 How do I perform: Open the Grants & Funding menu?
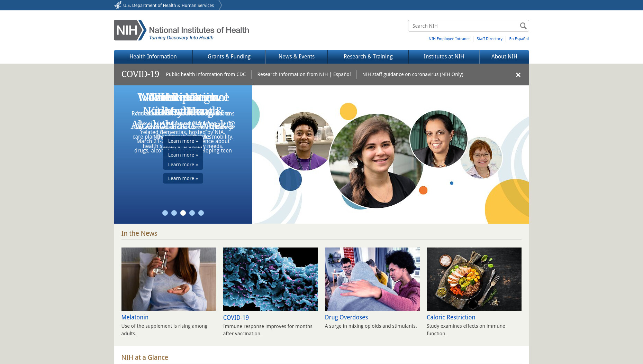click(229, 57)
